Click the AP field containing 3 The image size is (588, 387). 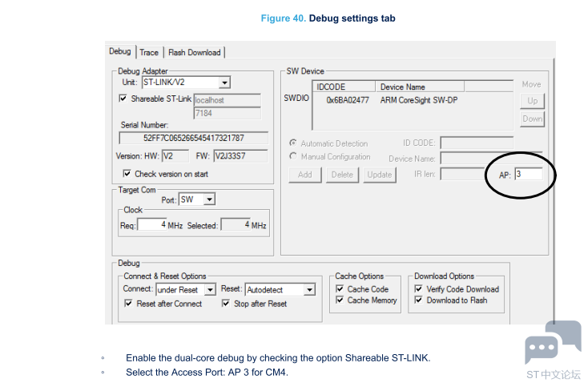(x=529, y=174)
